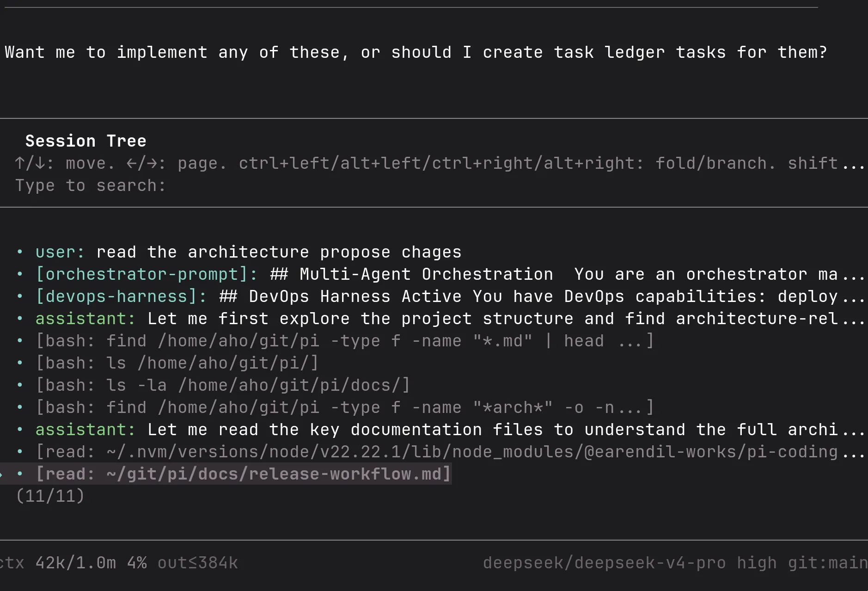Select the 'ls -la docs' bash entry
868x591 pixels.
coord(223,385)
